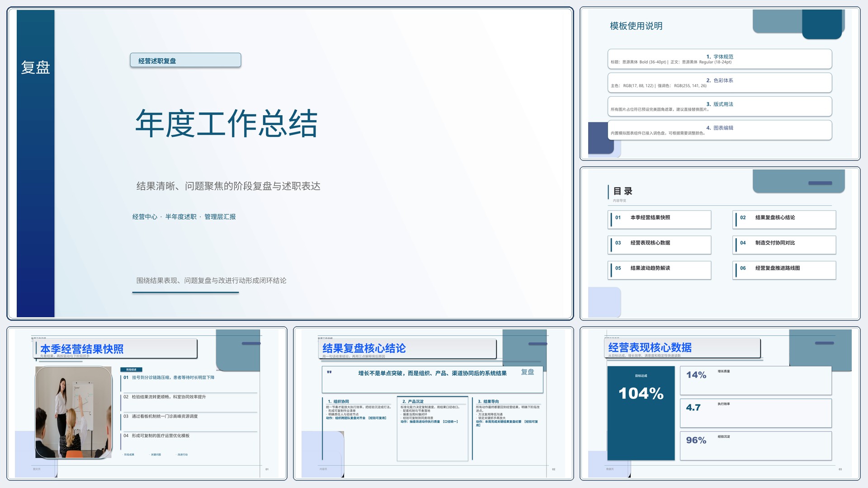This screenshot has width=868, height=488.
Task: Click the 经营表现核心数据 slide title
Action: (x=650, y=347)
